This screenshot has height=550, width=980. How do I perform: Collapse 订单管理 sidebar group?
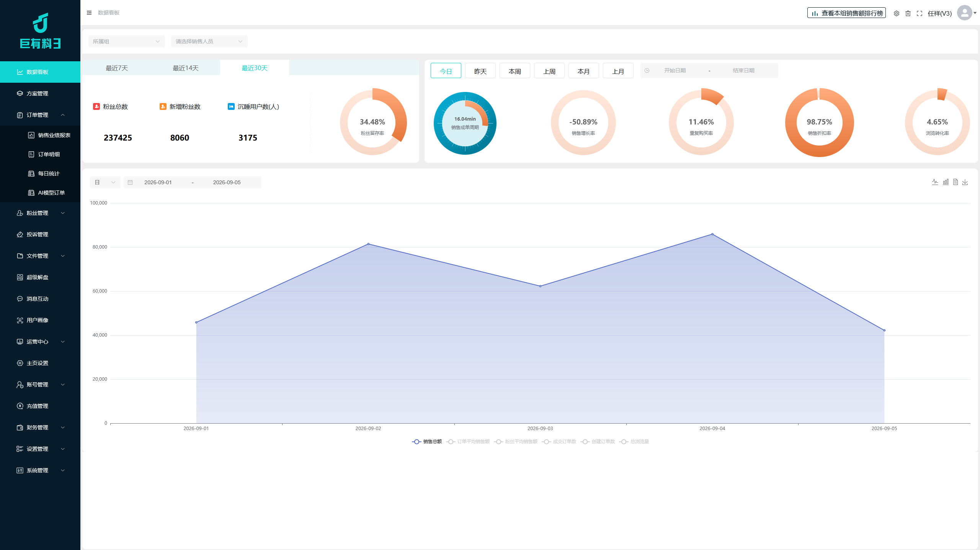click(40, 115)
